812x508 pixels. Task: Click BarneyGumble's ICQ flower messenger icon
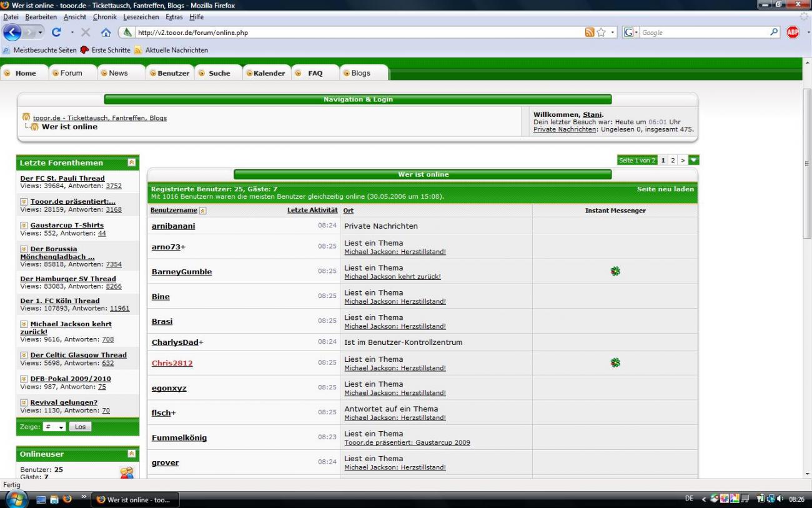pyautogui.click(x=615, y=271)
